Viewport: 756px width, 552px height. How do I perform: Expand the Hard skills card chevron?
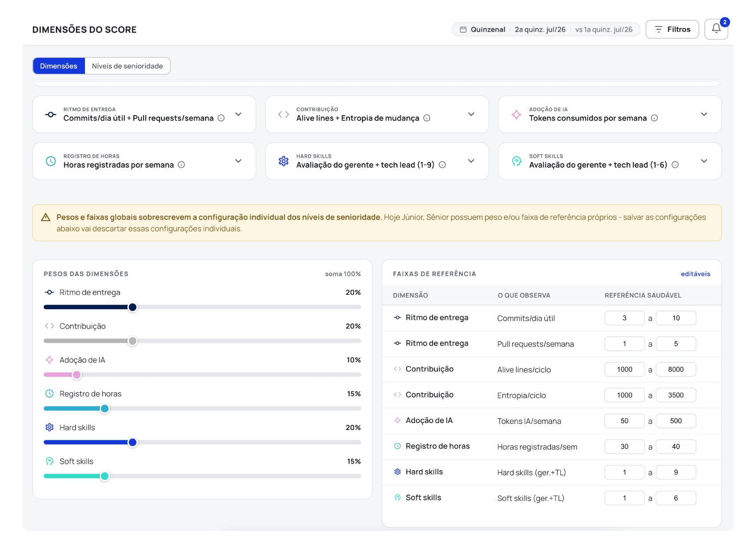pyautogui.click(x=471, y=161)
